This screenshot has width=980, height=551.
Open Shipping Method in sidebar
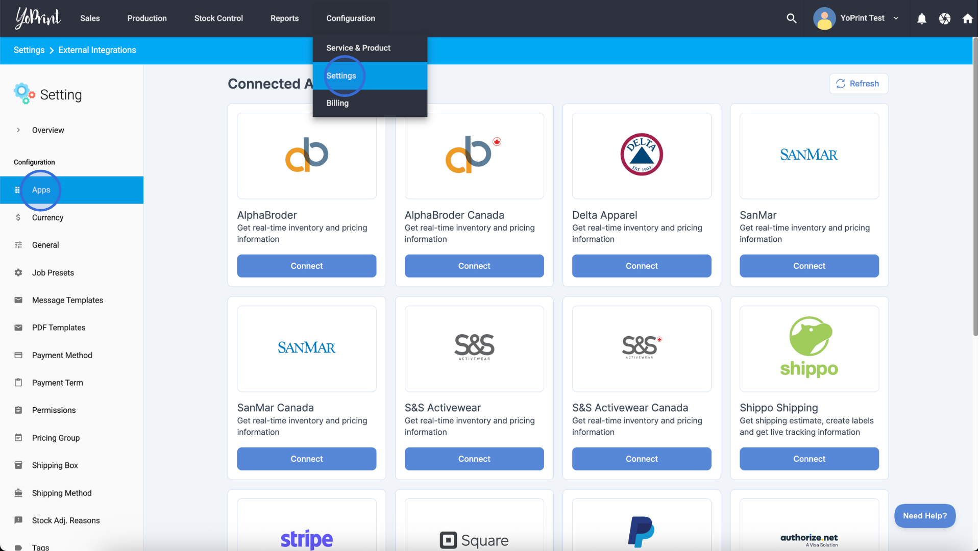tap(71, 493)
